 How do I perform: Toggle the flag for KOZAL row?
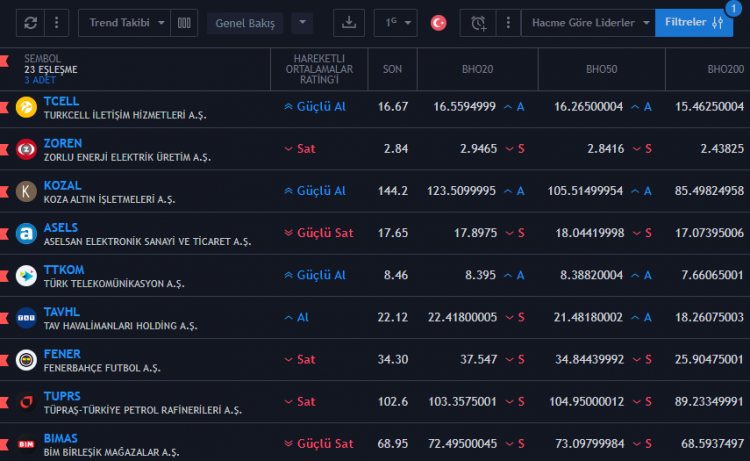click(x=4, y=191)
